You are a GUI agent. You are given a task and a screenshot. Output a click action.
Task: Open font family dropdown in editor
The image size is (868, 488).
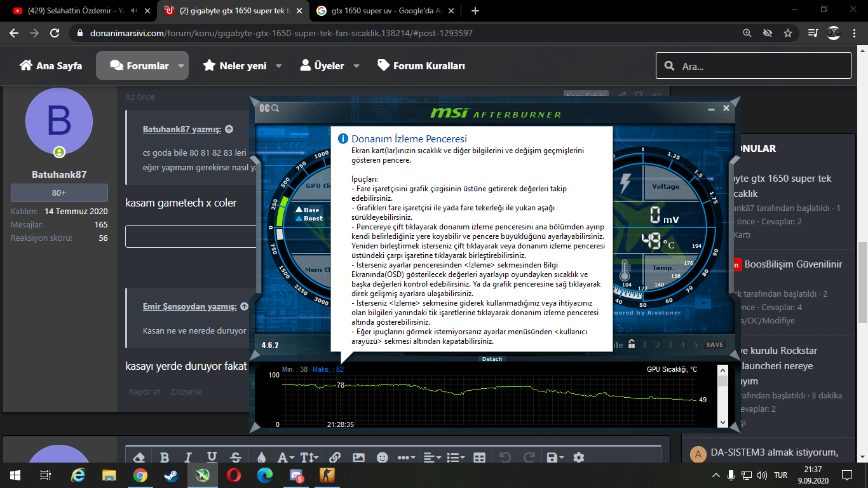pos(285,457)
